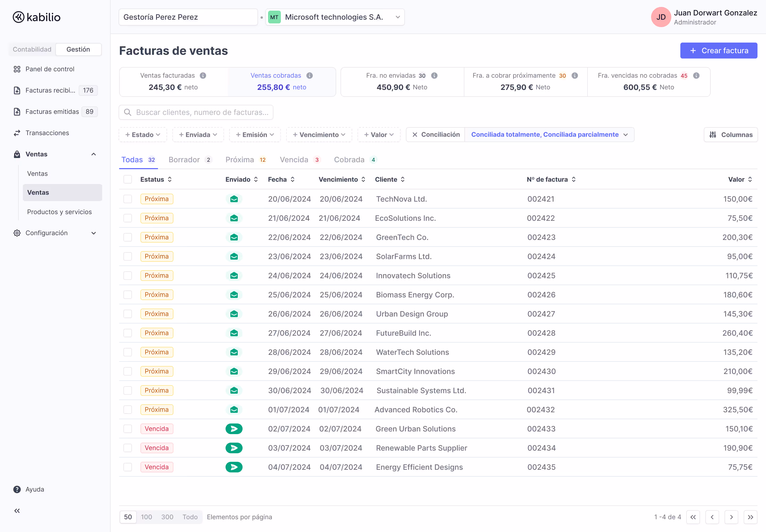Screen dimensions: 766x532
Task: Click sent arrow icon in Green Urban Solutions row
Action: click(234, 429)
